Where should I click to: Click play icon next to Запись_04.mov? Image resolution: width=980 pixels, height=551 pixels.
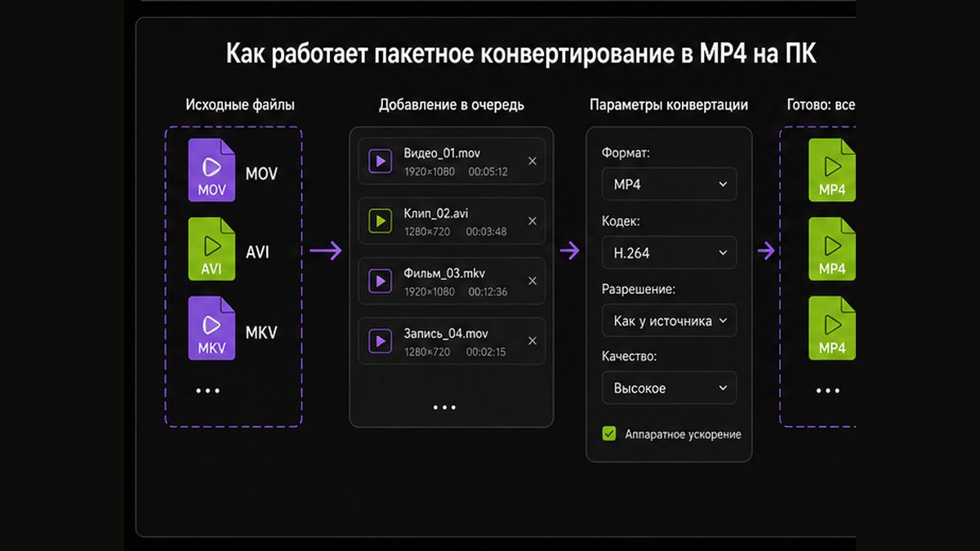(379, 340)
